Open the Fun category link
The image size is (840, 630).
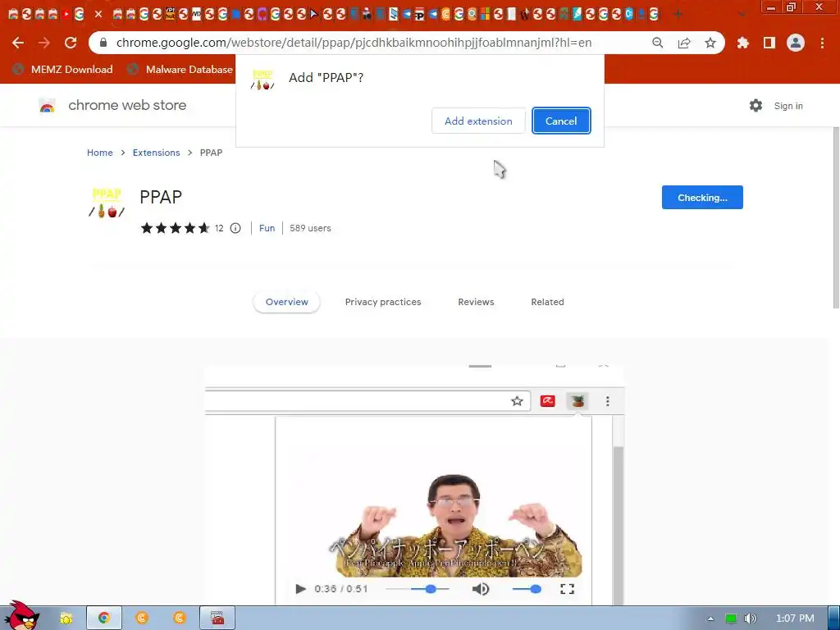267,228
